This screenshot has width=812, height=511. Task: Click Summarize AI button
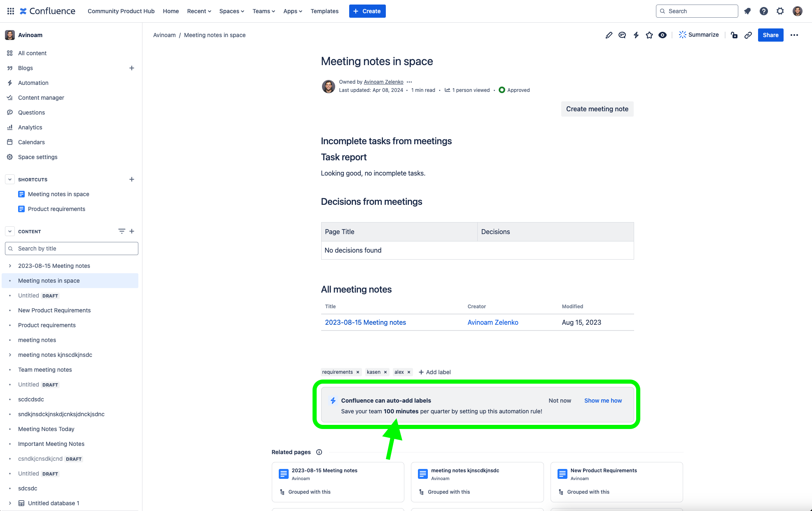(699, 35)
